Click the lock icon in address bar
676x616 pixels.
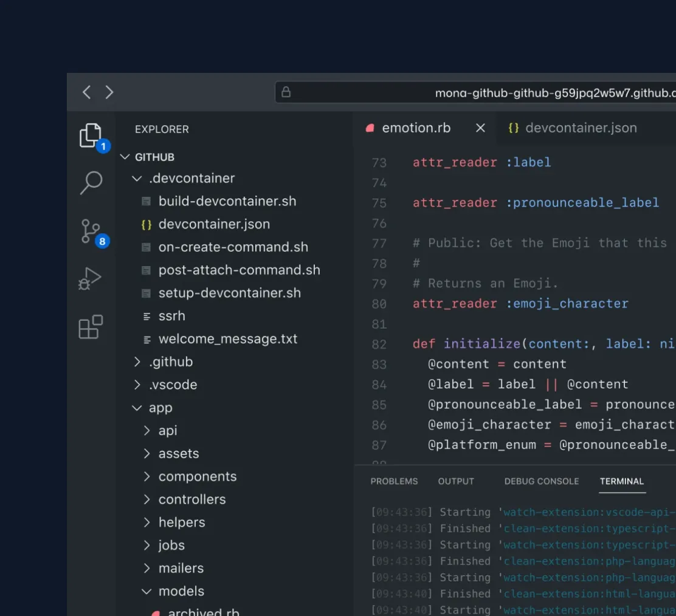pos(286,92)
